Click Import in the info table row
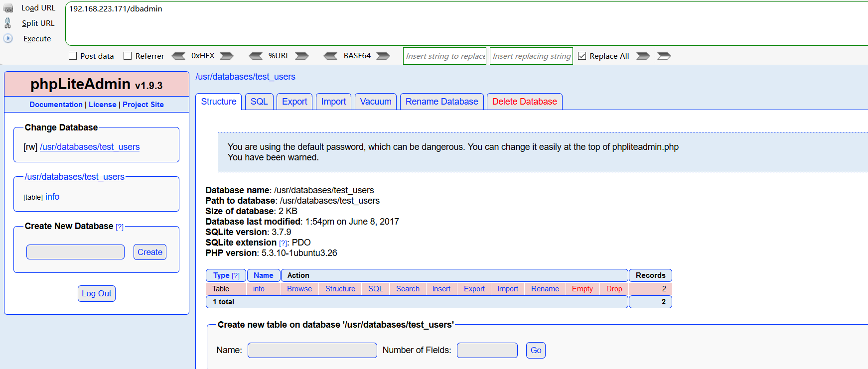This screenshot has height=369, width=868. pyautogui.click(x=508, y=289)
